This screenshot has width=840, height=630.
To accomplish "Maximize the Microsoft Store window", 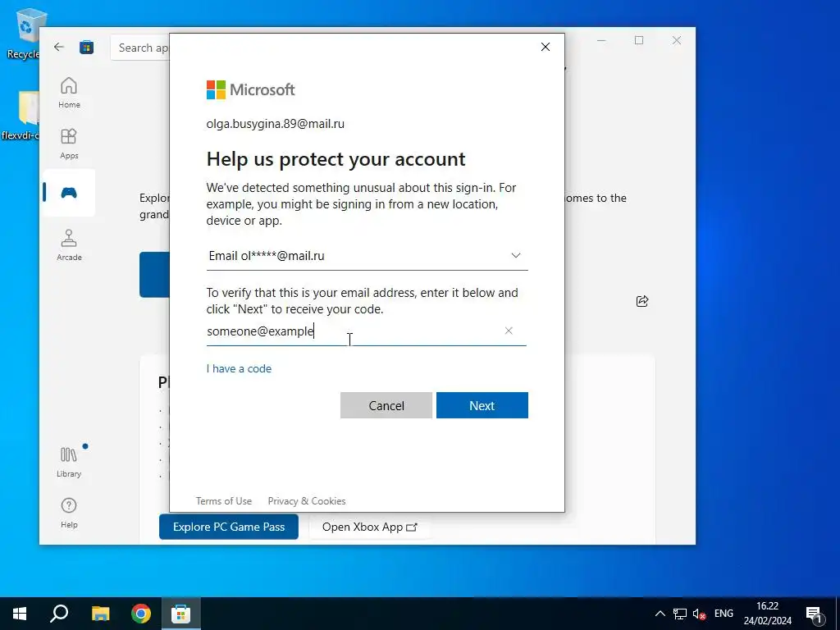I will coord(639,40).
